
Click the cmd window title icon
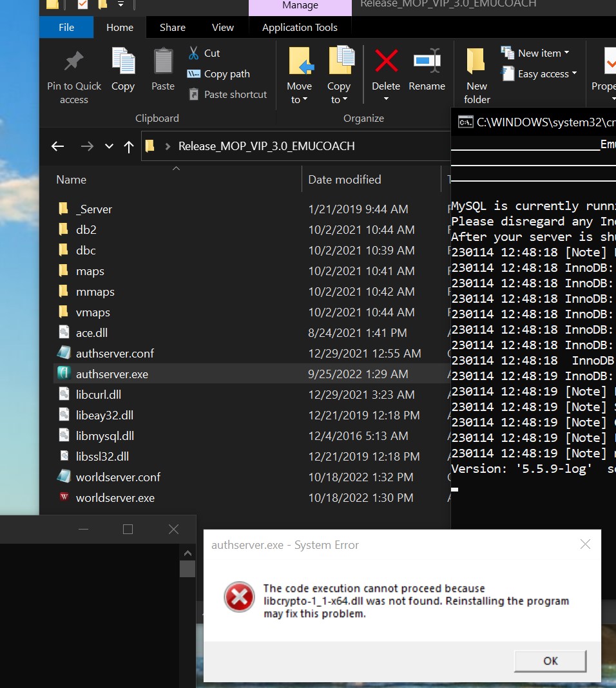coord(465,122)
